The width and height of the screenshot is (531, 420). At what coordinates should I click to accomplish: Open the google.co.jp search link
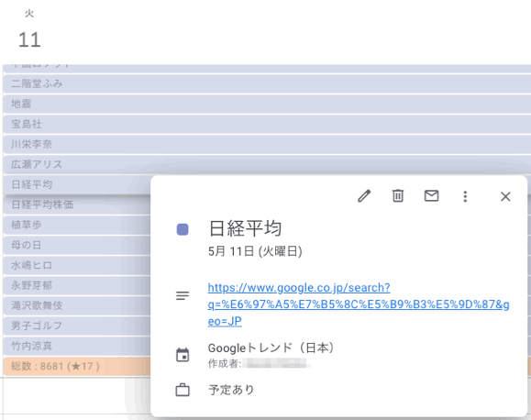[x=359, y=304]
